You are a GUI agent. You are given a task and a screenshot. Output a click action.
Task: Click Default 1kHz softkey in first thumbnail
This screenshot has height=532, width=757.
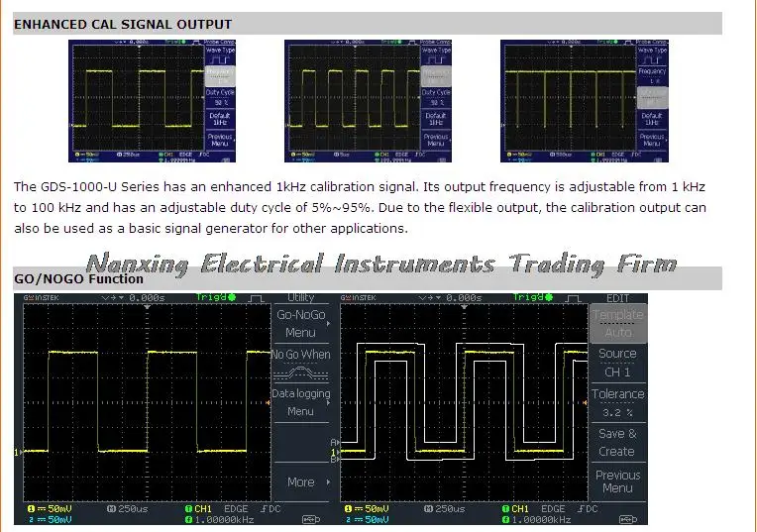coord(220,119)
